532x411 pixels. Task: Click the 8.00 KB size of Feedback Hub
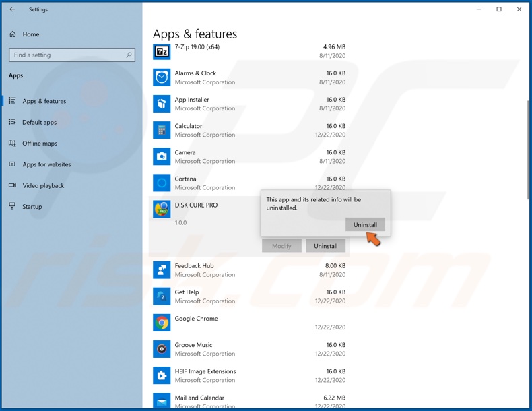tap(335, 265)
